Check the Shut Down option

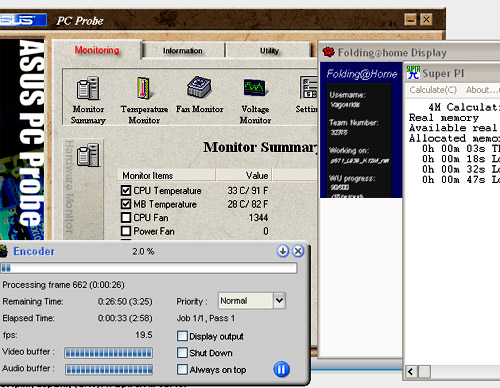(182, 353)
